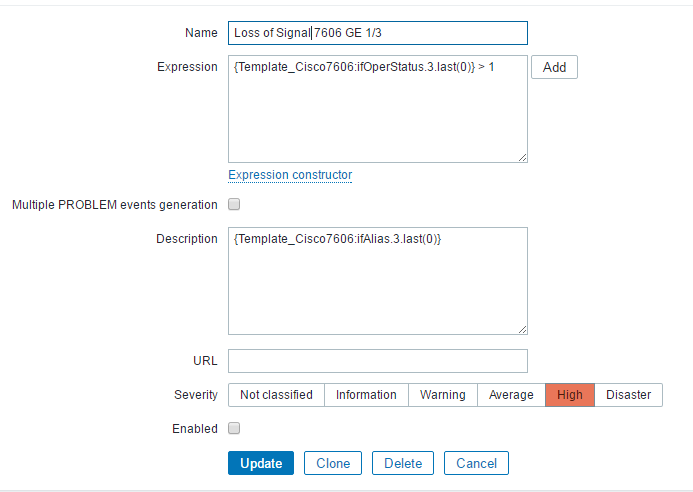Focus the URL input field
This screenshot has width=693, height=492.
[x=377, y=360]
